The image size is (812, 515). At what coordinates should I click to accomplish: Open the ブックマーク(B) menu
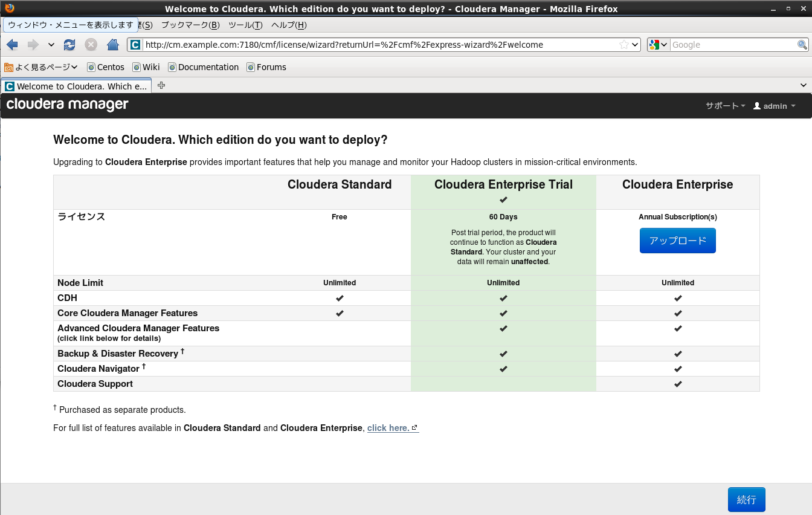point(190,25)
